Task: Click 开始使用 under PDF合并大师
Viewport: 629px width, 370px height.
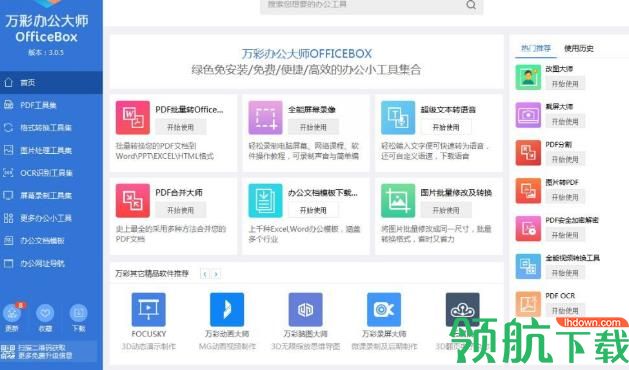Action: (181, 210)
